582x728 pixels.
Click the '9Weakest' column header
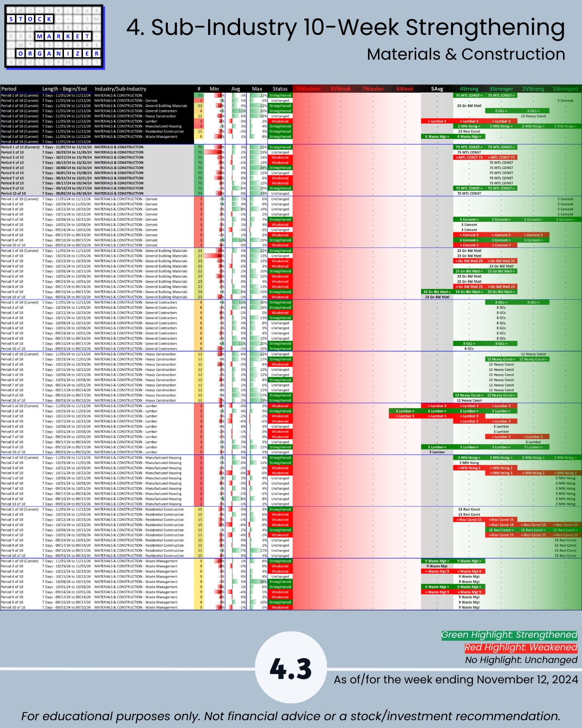click(x=308, y=89)
